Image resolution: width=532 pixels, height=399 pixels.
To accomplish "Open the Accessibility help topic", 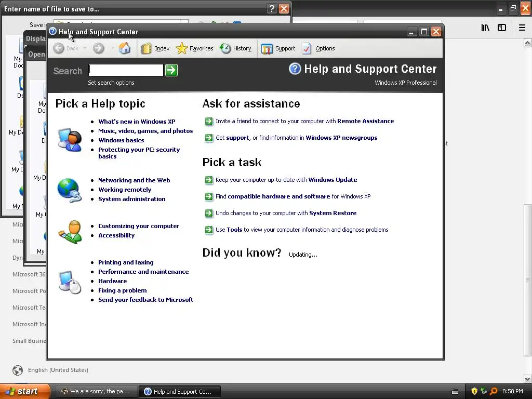I will coord(116,235).
